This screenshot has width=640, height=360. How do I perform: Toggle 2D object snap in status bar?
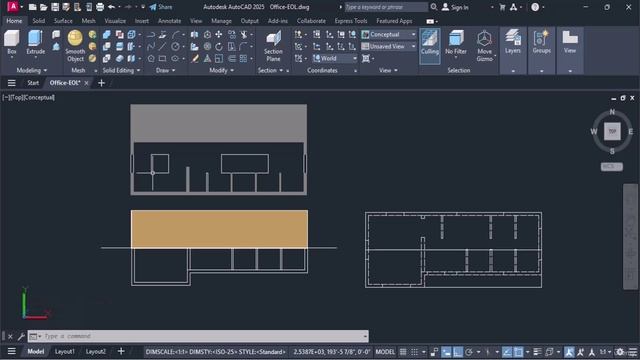[x=518, y=352]
